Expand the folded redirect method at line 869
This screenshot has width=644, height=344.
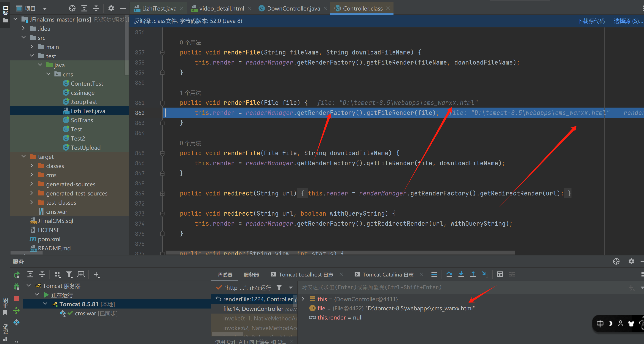162,193
